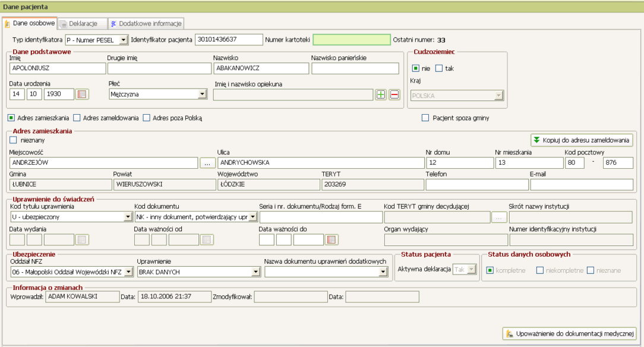Click Upoważnienie do dokumentacji medycznej button
This screenshot has height=347, width=644.
[570, 333]
